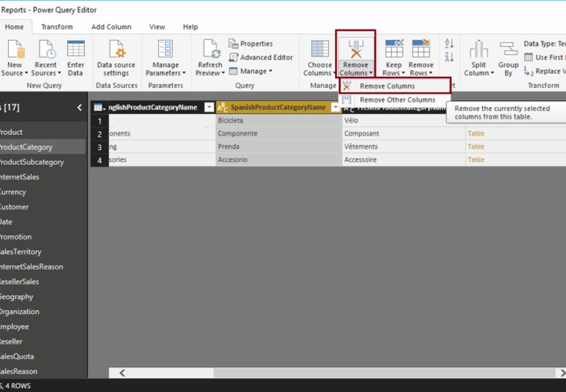Screen dimensions: 566x392
Task: Select the Date query
Action: 43,221
